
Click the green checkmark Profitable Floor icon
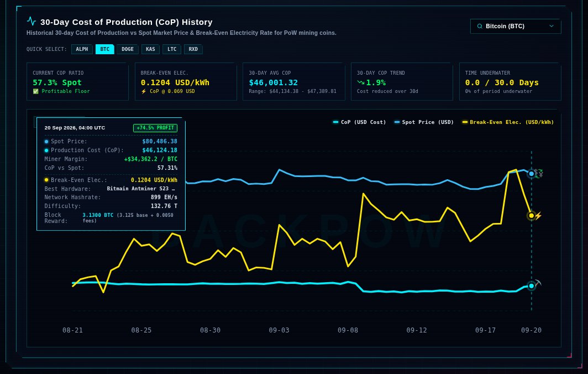pyautogui.click(x=35, y=91)
